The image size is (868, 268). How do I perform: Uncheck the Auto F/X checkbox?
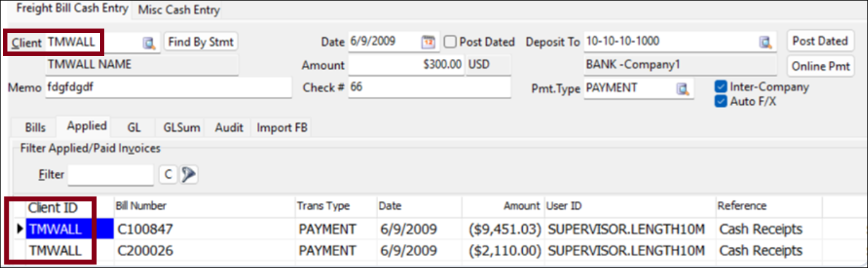[x=721, y=101]
